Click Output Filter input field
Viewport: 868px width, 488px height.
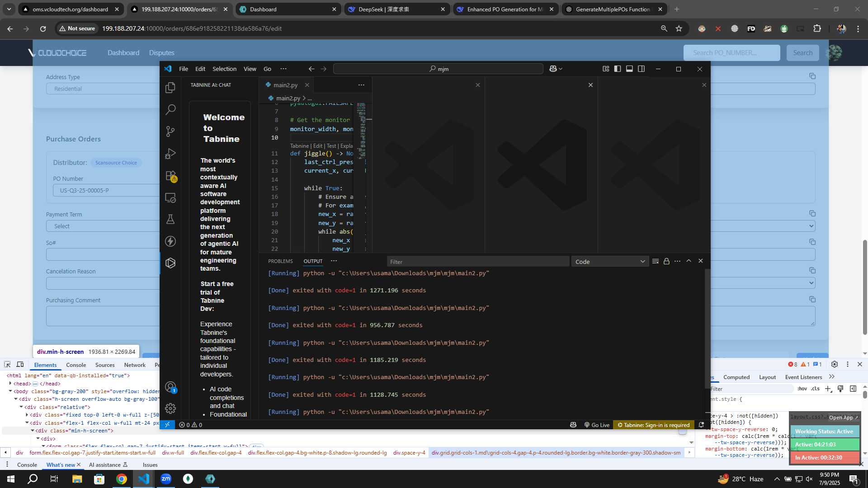(x=478, y=262)
